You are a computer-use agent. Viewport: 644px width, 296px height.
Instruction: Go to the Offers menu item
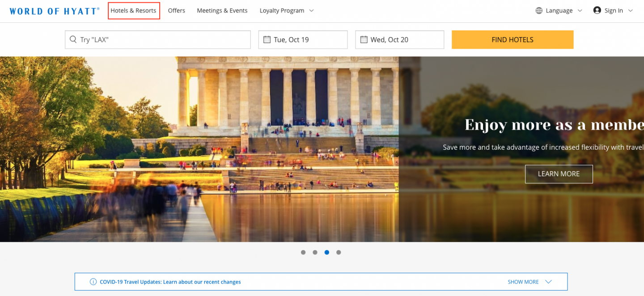coord(177,11)
